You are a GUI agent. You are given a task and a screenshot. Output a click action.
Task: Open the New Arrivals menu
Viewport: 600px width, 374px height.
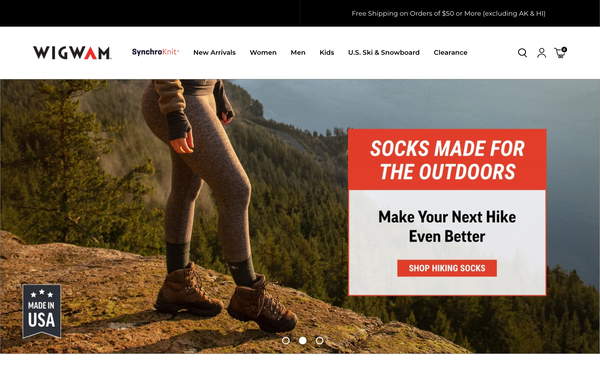(x=214, y=52)
